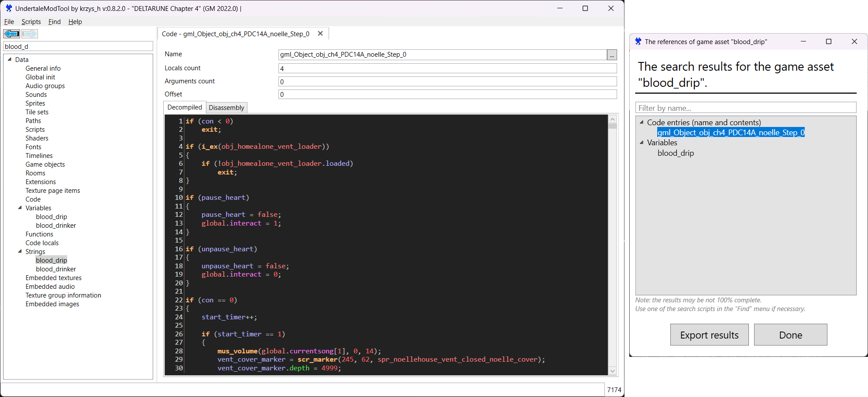Select Rooms in the tree
Image resolution: width=868 pixels, height=397 pixels.
click(x=35, y=173)
